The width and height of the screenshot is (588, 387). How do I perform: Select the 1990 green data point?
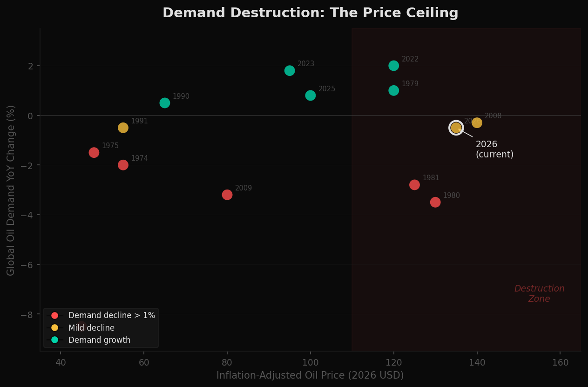164,102
